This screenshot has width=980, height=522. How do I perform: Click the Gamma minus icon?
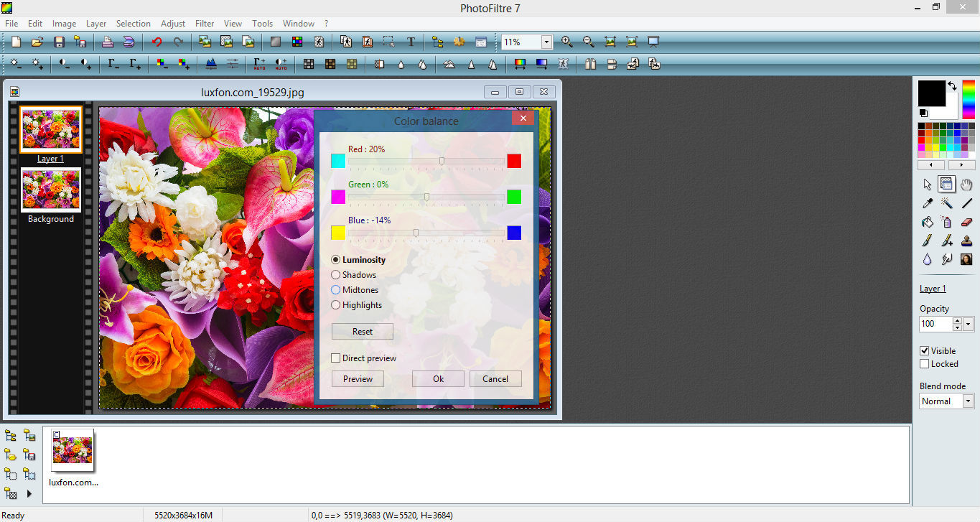click(113, 64)
